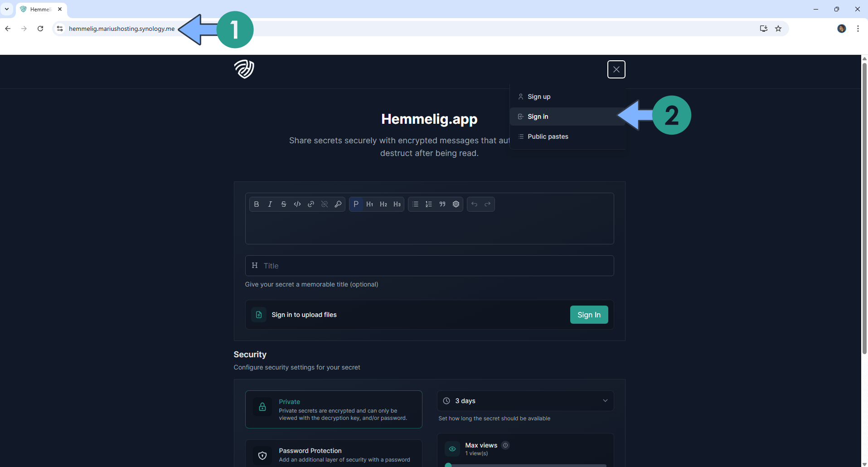This screenshot has height=467, width=868.
Task: Apply Heading 2 style
Action: click(383, 204)
